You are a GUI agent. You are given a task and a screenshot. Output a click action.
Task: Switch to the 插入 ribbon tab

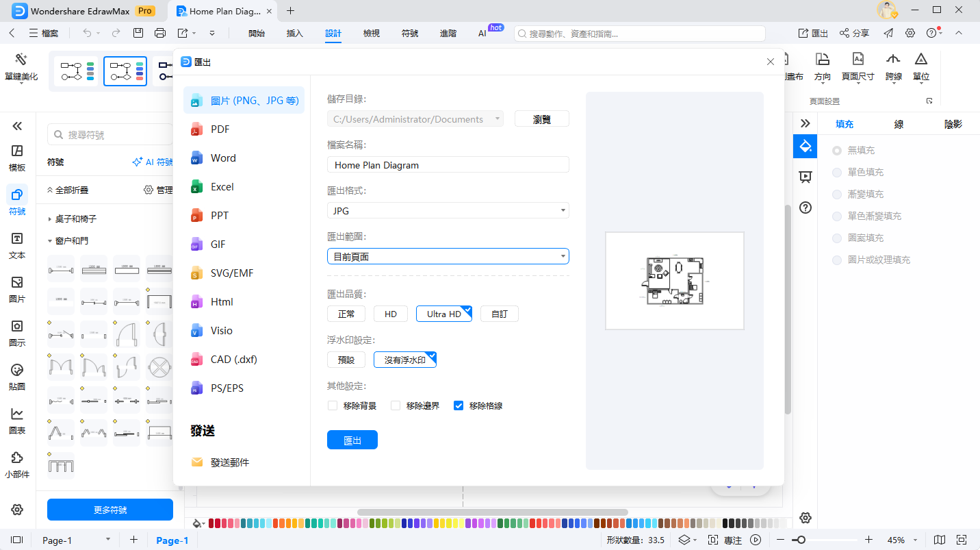[x=295, y=33]
